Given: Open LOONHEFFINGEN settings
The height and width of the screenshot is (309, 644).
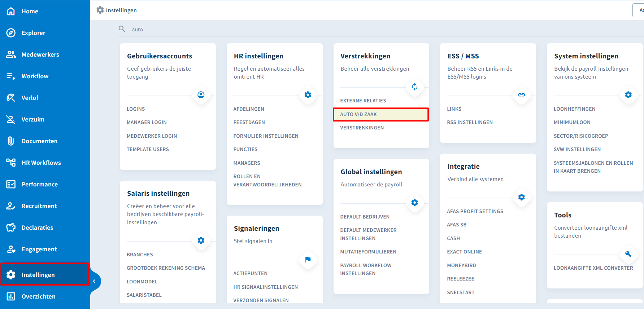Looking at the screenshot, I should [575, 109].
